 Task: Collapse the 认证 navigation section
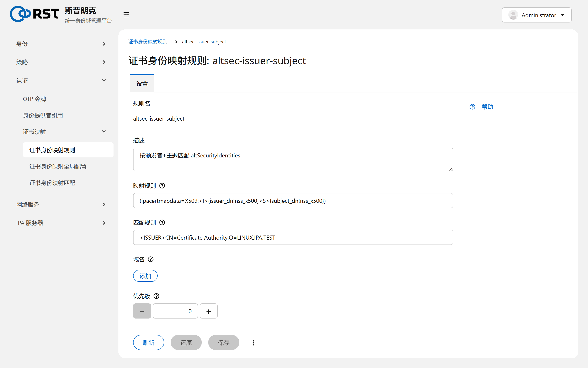(x=61, y=81)
